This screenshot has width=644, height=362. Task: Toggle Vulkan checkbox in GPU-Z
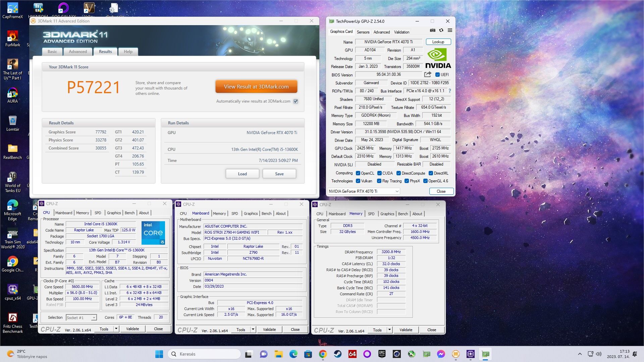(358, 181)
